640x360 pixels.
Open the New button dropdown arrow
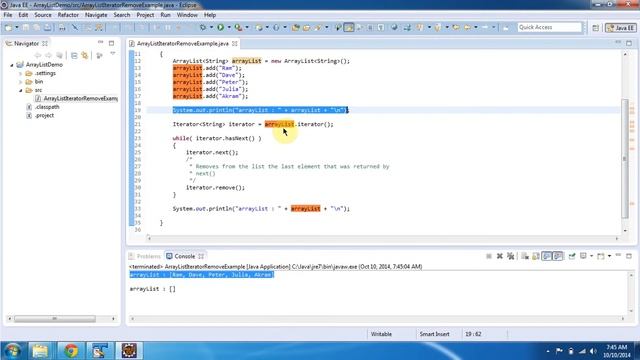(x=17, y=27)
